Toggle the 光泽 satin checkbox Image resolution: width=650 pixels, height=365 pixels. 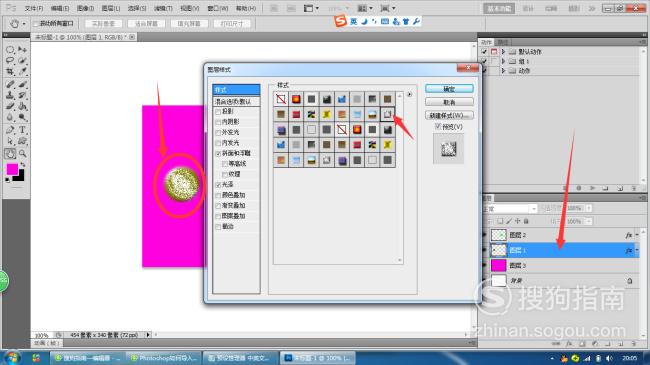coord(218,185)
